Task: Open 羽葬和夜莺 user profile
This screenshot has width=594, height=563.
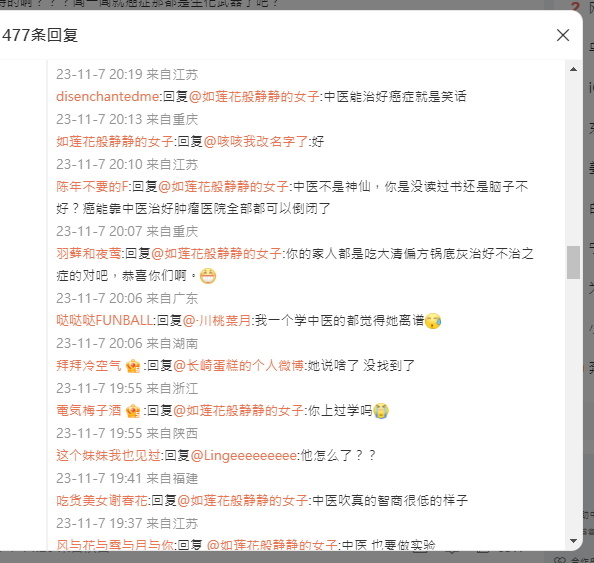Action: [x=89, y=253]
